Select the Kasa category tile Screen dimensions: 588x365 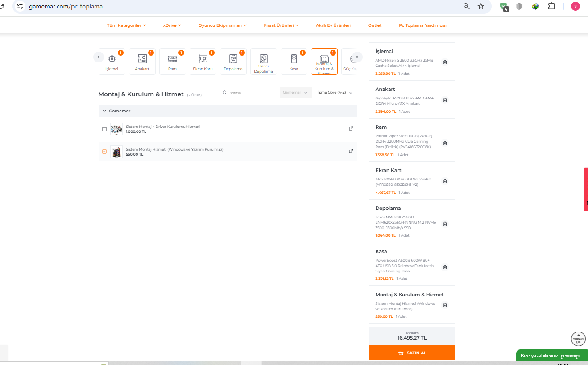tap(294, 62)
